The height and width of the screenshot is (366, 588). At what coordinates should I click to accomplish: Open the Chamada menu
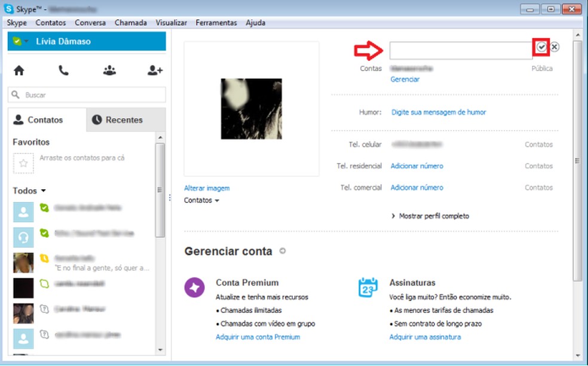click(x=130, y=23)
